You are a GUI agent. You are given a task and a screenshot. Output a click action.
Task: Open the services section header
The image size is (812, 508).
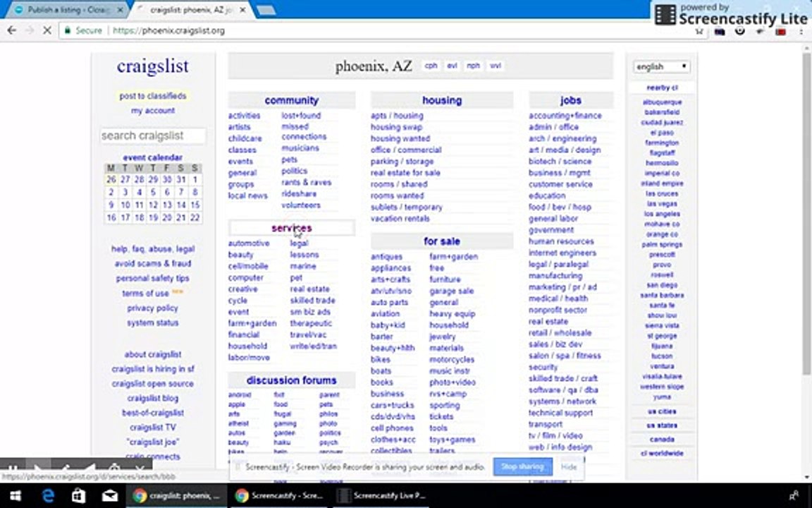click(x=292, y=228)
